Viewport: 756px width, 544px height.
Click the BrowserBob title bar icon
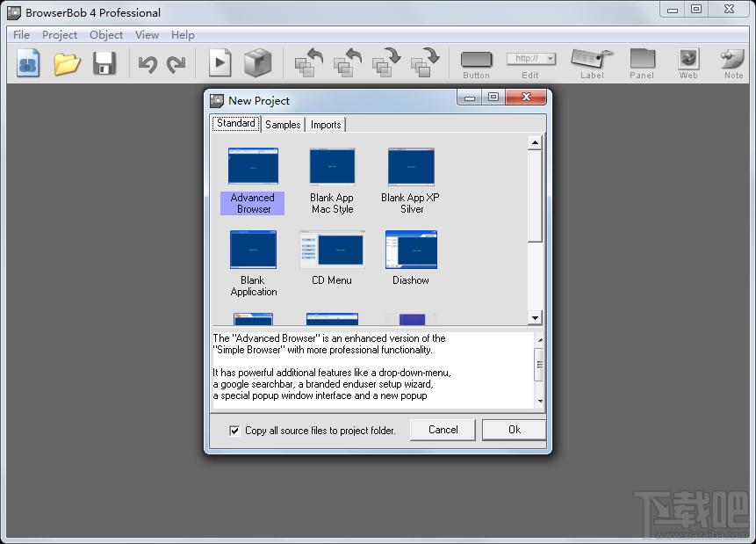14,13
